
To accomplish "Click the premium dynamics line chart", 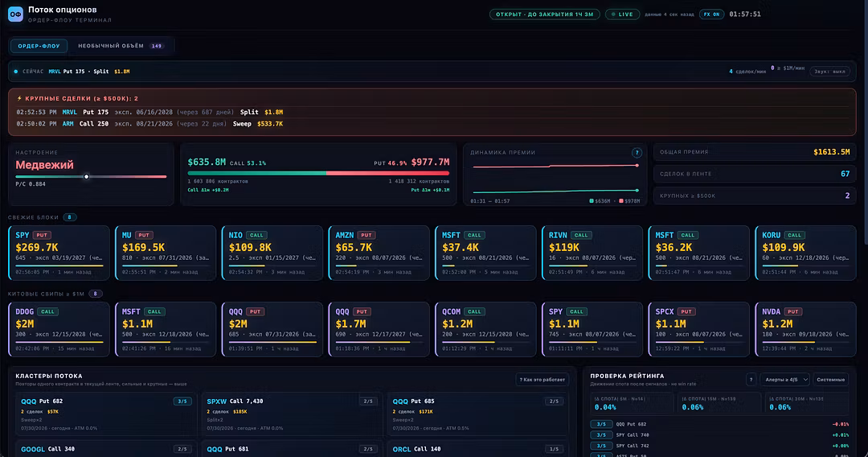I will tap(555, 179).
